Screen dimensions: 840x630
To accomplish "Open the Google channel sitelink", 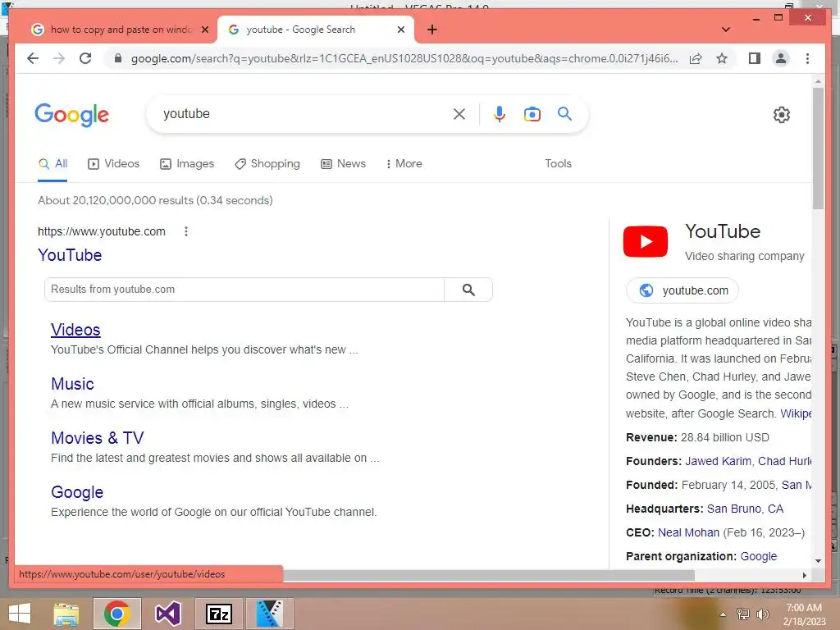I will pyautogui.click(x=77, y=492).
